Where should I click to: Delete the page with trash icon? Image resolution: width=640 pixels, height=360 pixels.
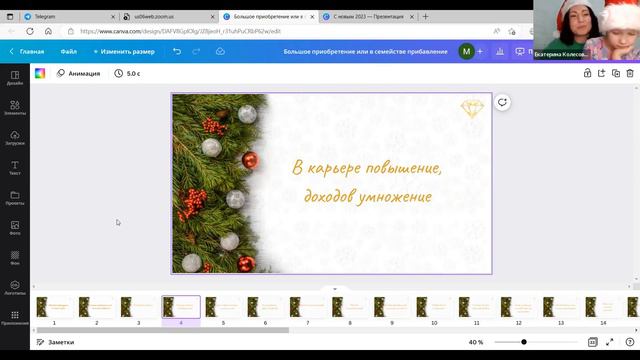click(x=630, y=73)
